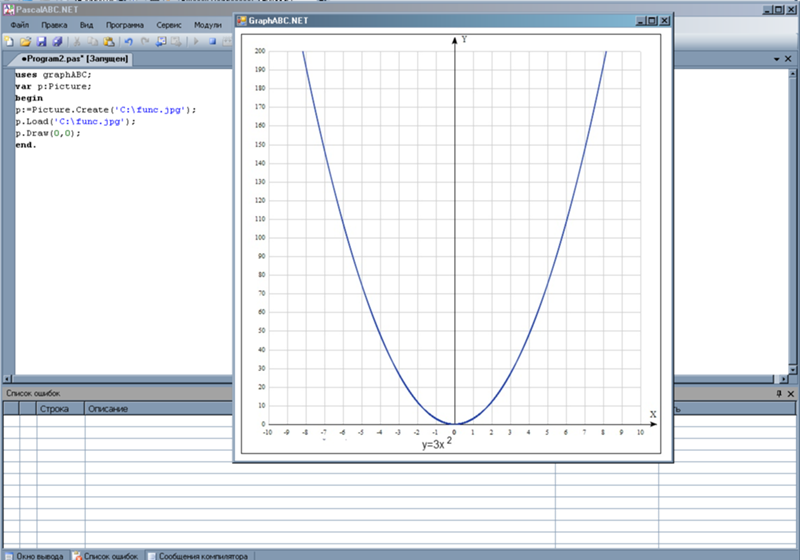Close the Список ошибок panel
800x560 pixels.
point(790,395)
